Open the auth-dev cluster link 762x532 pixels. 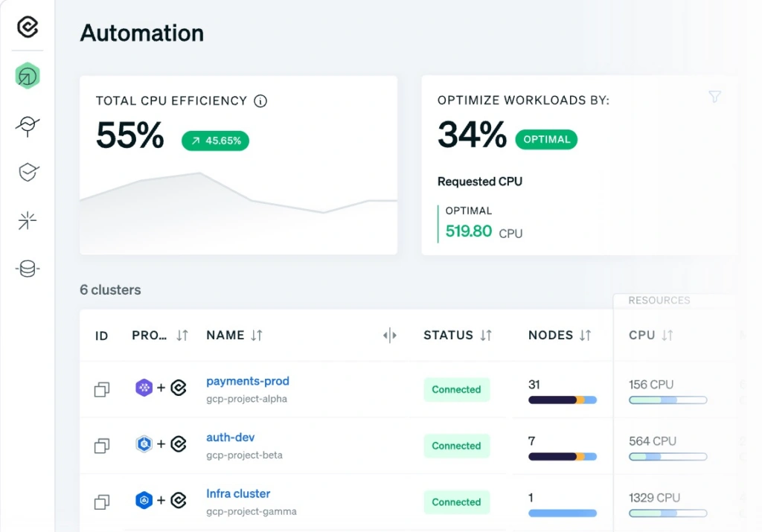tap(230, 438)
